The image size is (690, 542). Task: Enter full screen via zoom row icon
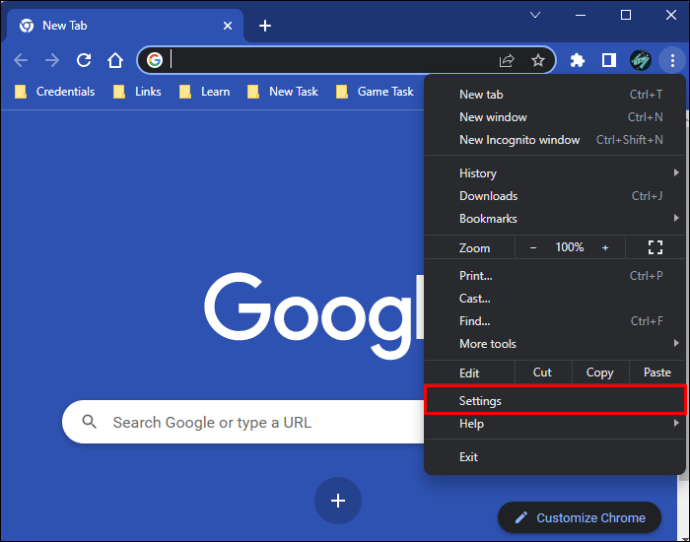coord(655,247)
